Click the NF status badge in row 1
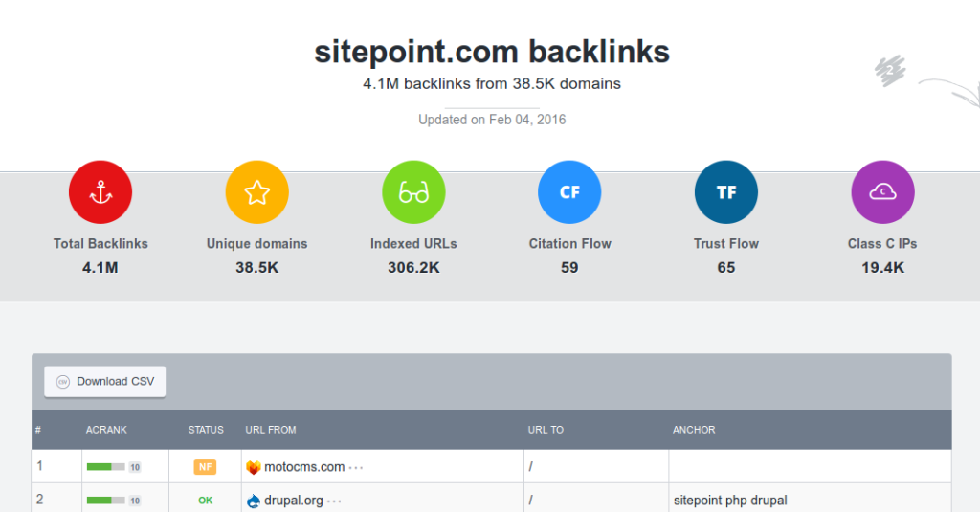This screenshot has height=512, width=980. click(206, 467)
